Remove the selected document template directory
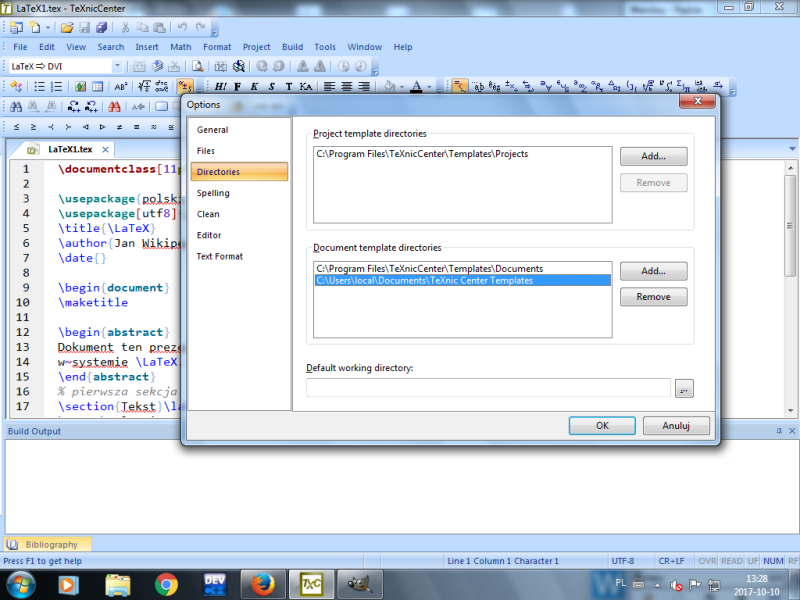800x600 pixels. tap(654, 297)
